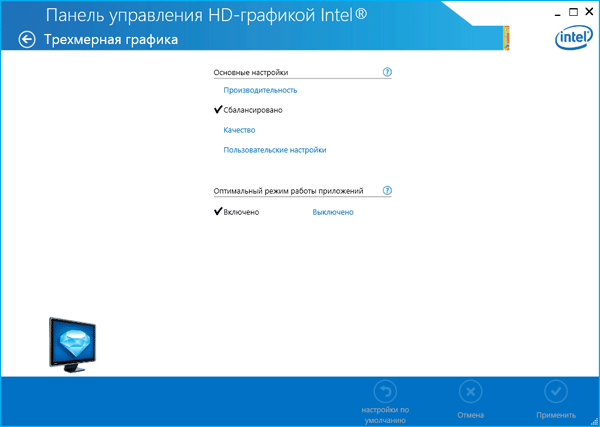Click Применить to apply settings
The image size is (600, 427).
[556, 399]
